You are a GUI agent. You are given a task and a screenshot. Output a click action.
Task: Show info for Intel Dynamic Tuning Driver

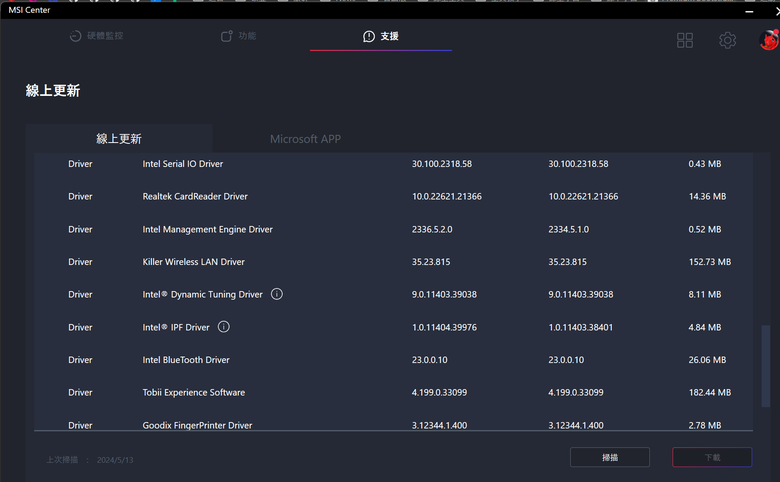pos(277,294)
